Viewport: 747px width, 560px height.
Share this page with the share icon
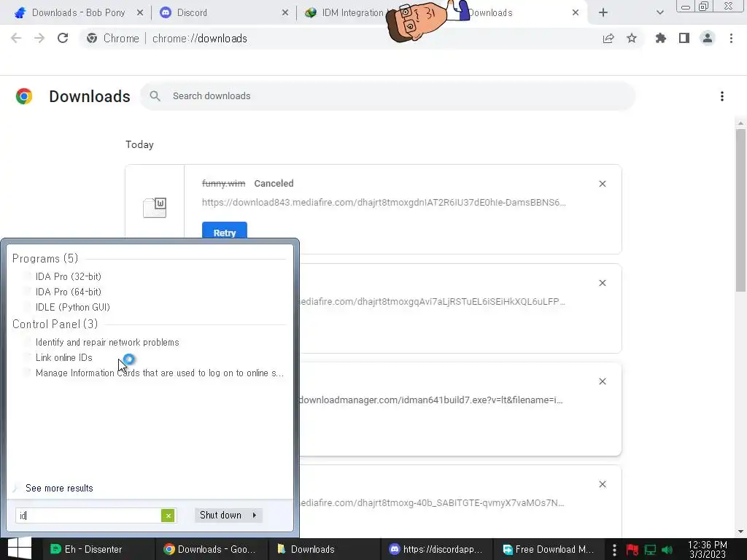[608, 38]
